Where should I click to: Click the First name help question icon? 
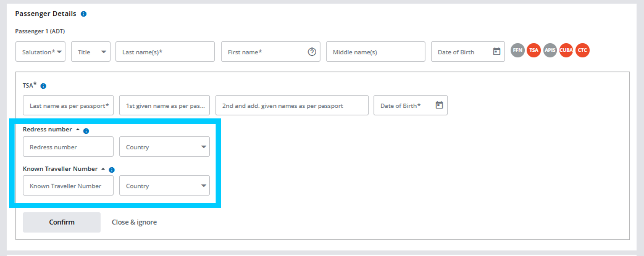[312, 52]
